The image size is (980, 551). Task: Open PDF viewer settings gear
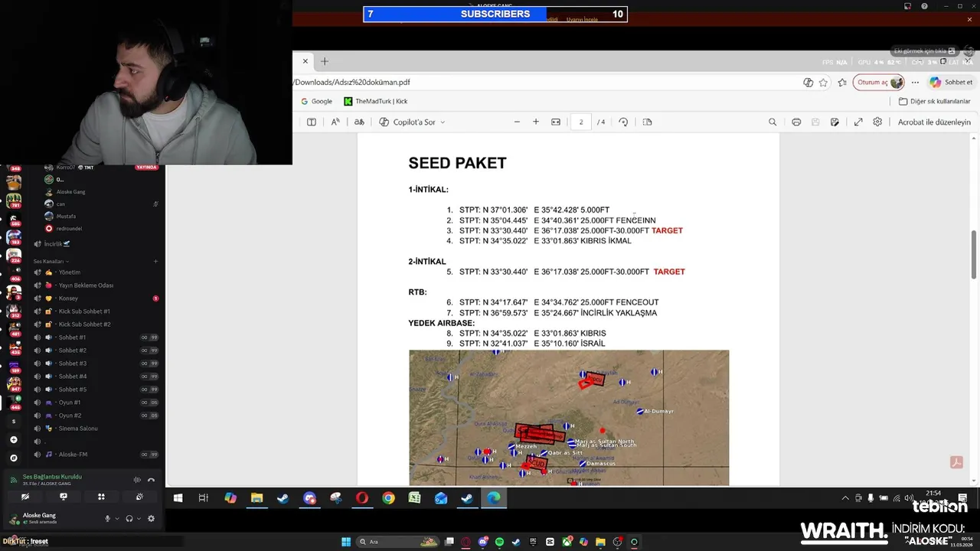(x=877, y=122)
